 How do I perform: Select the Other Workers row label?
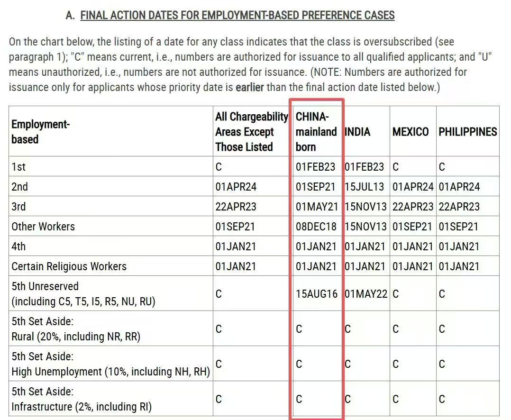(43, 227)
